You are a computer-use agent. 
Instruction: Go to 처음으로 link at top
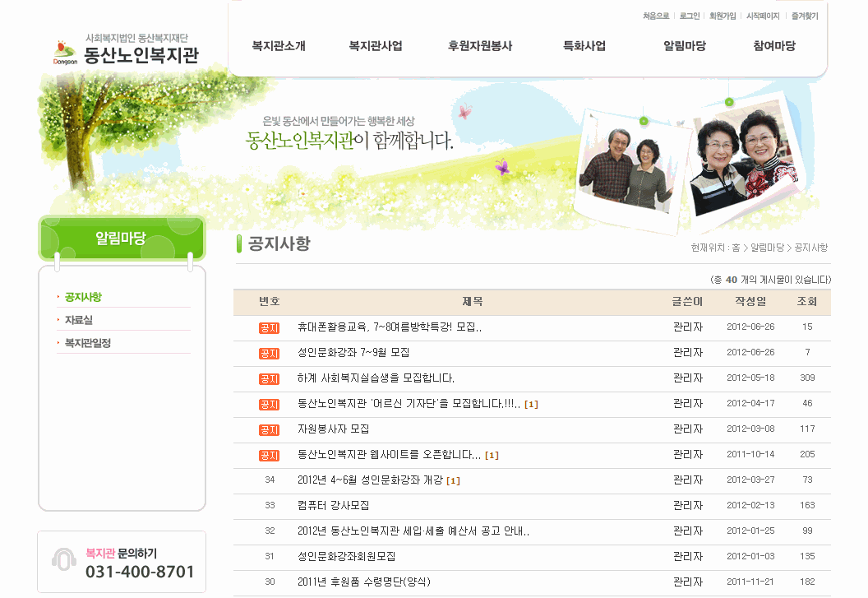tap(656, 16)
